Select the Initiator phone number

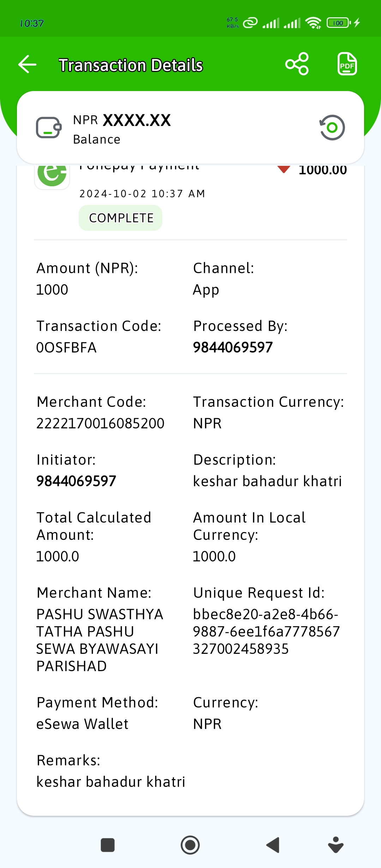point(76,481)
